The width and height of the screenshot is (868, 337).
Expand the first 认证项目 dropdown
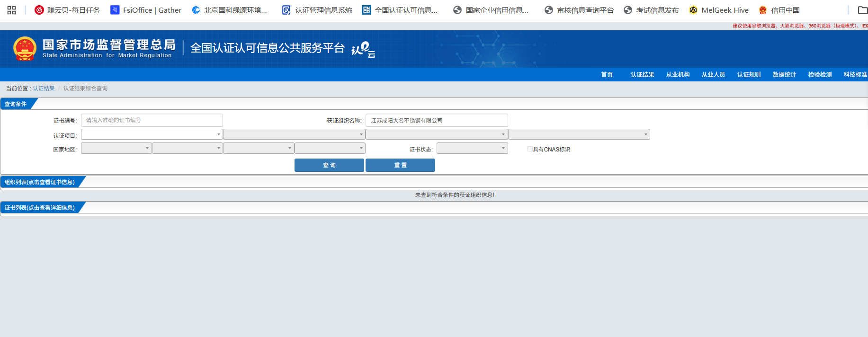pyautogui.click(x=152, y=134)
